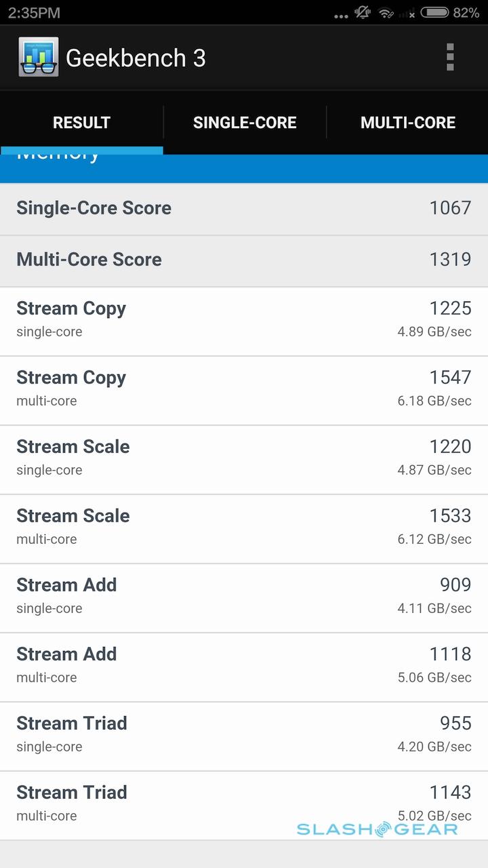
Task: Open the three-dot overflow menu
Action: (x=450, y=58)
